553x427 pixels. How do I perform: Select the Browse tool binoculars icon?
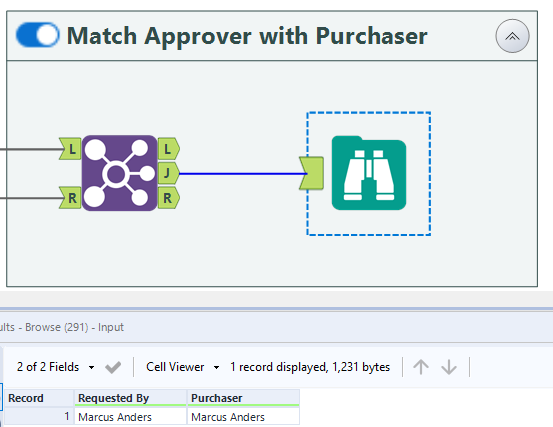pyautogui.click(x=369, y=173)
